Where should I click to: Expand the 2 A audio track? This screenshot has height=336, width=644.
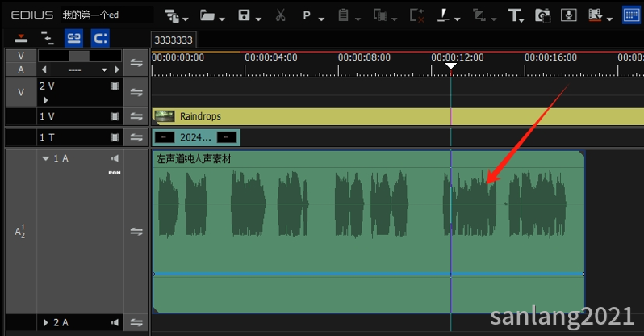pyautogui.click(x=45, y=323)
